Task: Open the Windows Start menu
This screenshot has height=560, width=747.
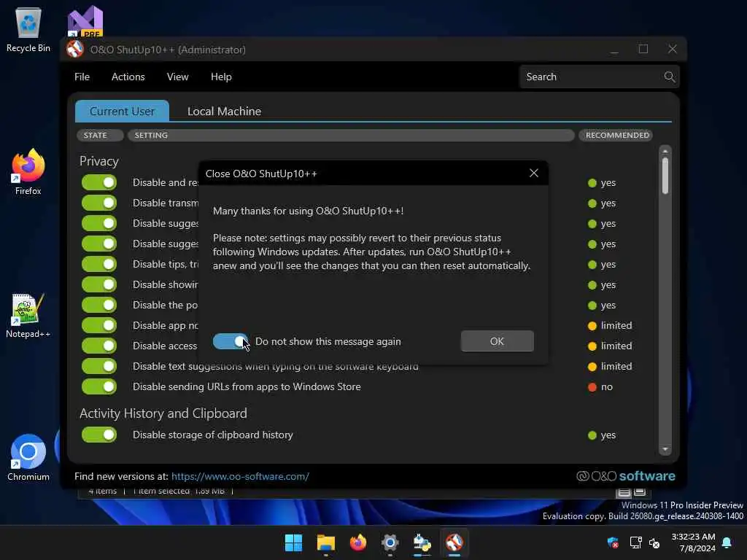Action: coord(293,542)
